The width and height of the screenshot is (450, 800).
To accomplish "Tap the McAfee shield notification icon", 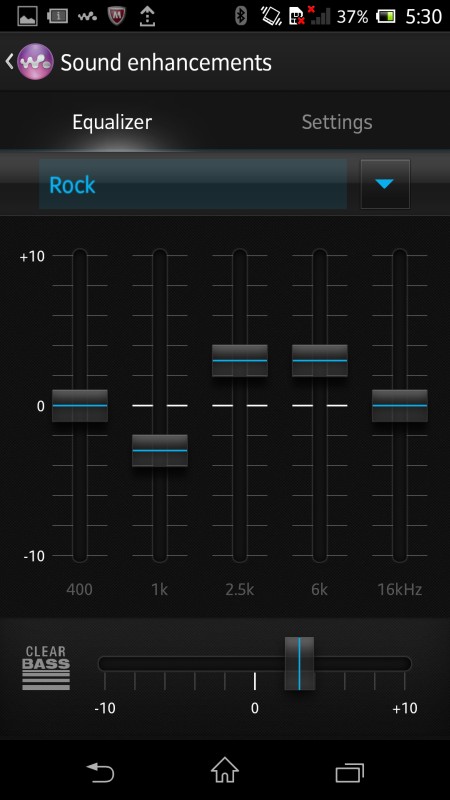I will point(117,16).
